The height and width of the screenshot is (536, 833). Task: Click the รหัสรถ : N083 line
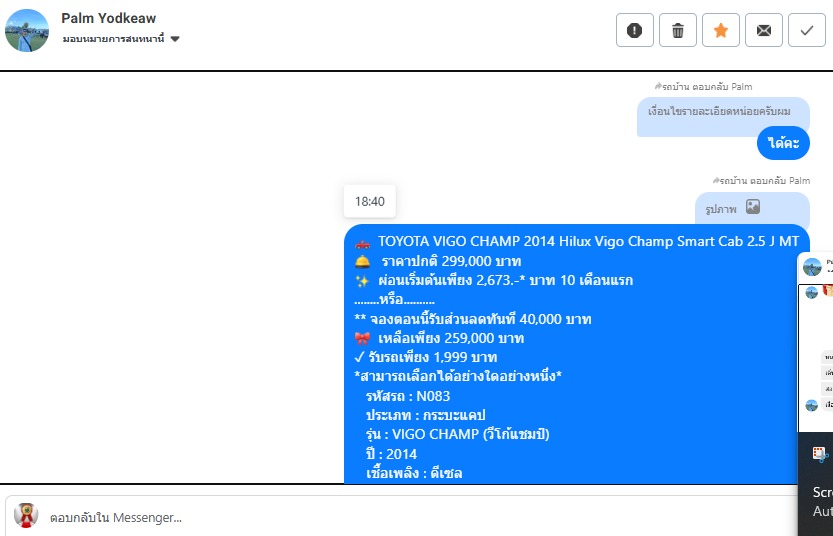408,396
